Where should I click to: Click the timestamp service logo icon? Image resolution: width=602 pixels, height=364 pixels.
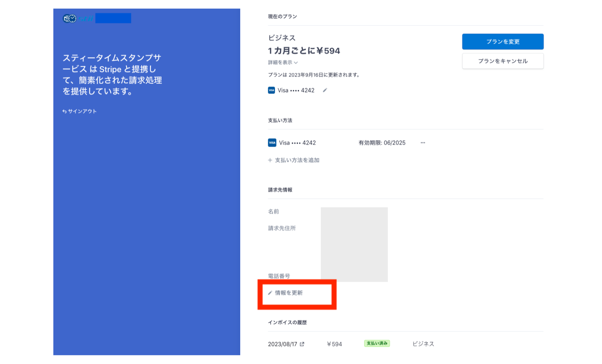click(70, 18)
